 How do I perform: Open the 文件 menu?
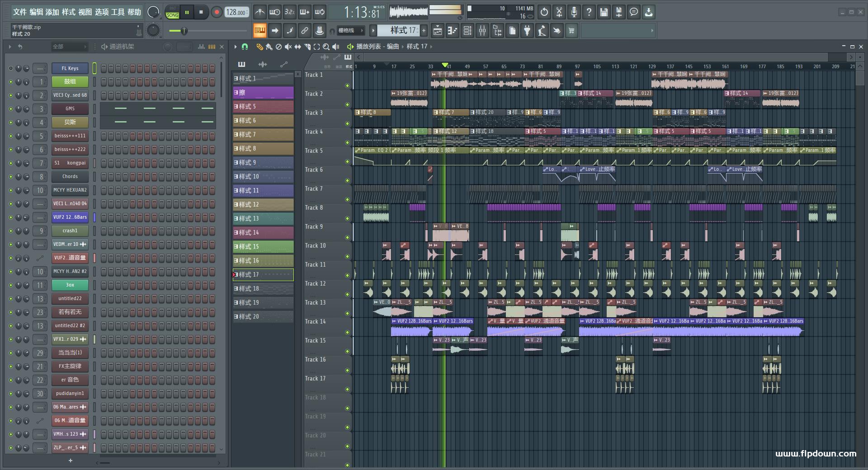(20, 12)
